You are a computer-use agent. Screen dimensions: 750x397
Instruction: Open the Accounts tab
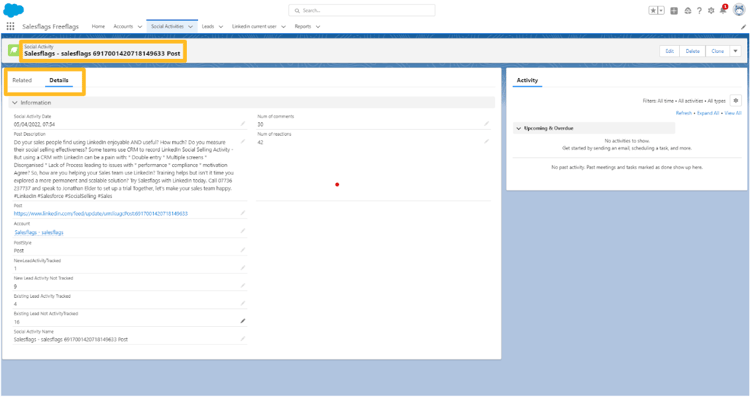point(123,26)
